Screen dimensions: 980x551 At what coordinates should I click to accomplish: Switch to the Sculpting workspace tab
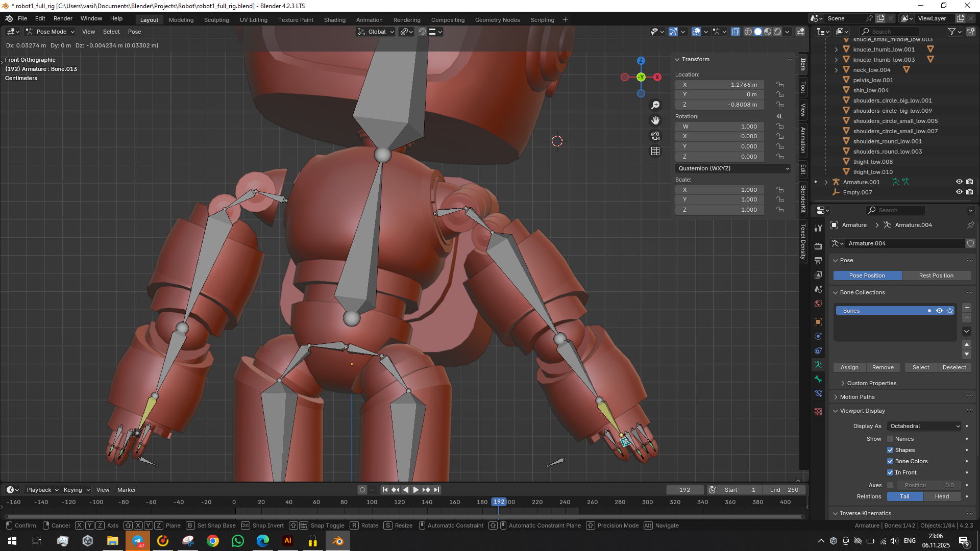tap(216, 20)
